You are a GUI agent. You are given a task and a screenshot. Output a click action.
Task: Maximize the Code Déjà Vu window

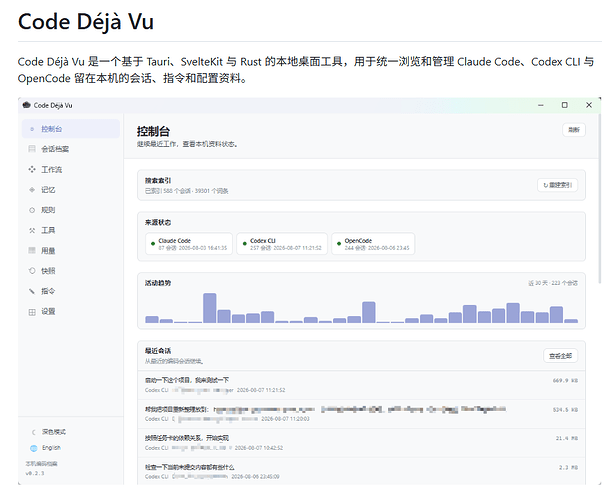pyautogui.click(x=564, y=105)
